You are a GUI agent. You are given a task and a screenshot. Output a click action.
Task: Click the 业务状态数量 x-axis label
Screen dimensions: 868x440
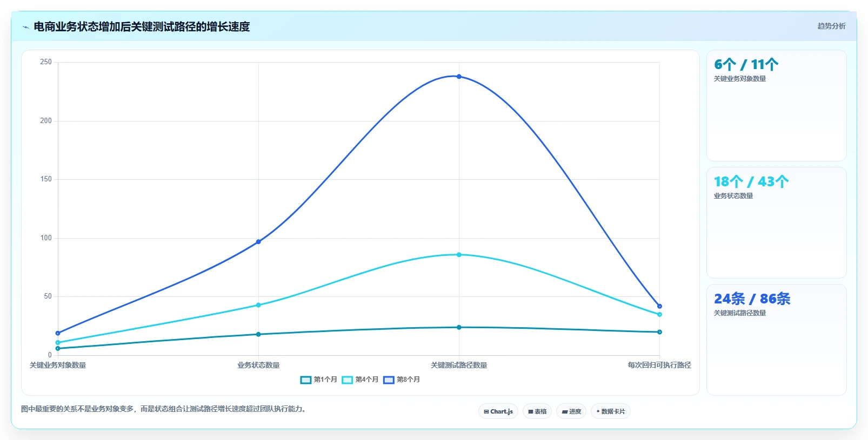click(258, 365)
